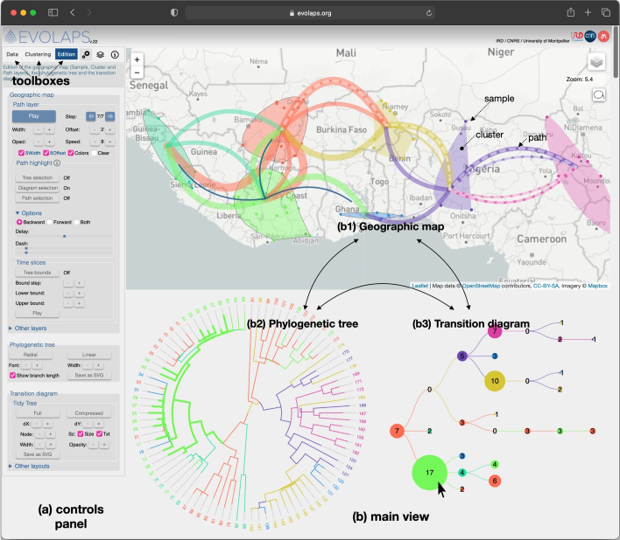Click the Tree selection button
The width and height of the screenshot is (620, 540).
coord(38,178)
